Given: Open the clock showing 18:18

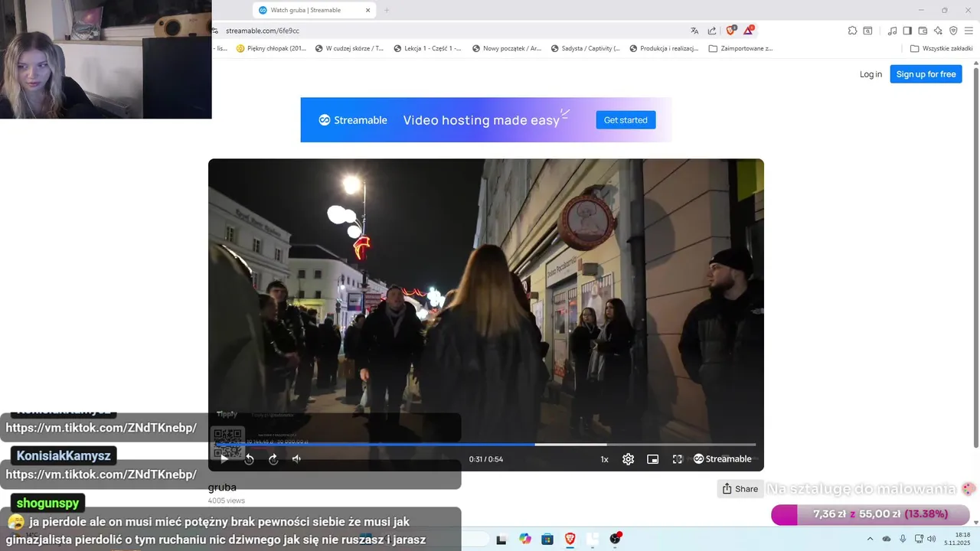Looking at the screenshot, I should [957, 539].
